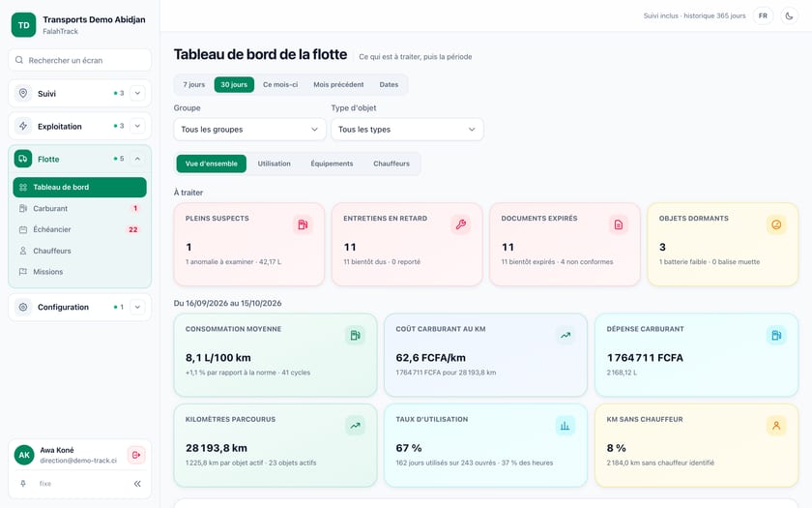Click the Du 16/09/2026 au 15/10/2026 label
The image size is (812, 508).
point(227,303)
